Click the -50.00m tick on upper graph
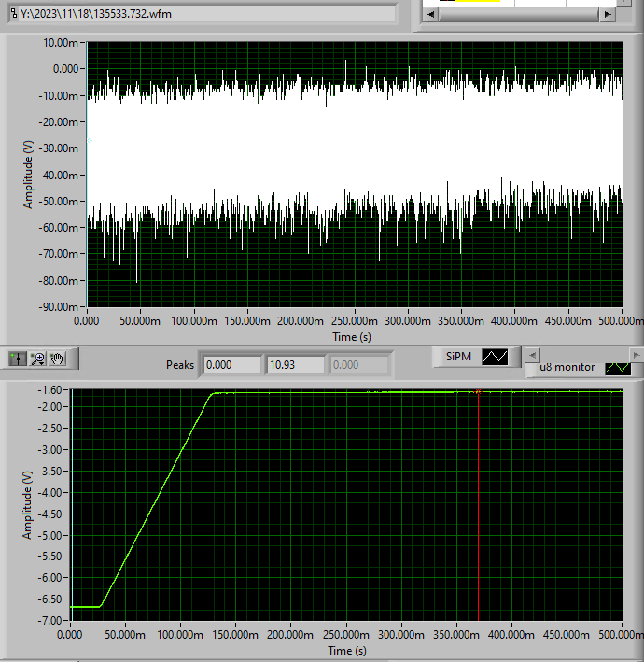Image resolution: width=644 pixels, height=662 pixels. pos(59,202)
